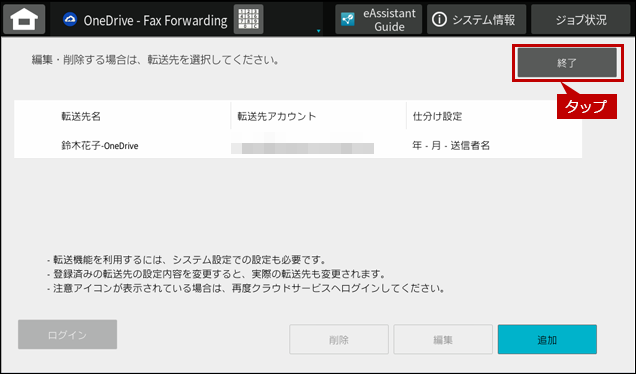Click the eAssistant Guide icon
The width and height of the screenshot is (636, 374).
point(348,19)
